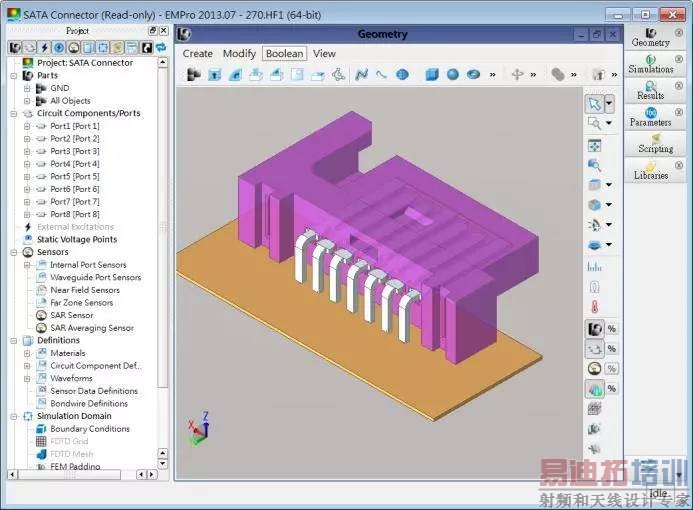The width and height of the screenshot is (693, 510).
Task: Select the Extrude tool in Geometry toolbar
Action: 214,75
